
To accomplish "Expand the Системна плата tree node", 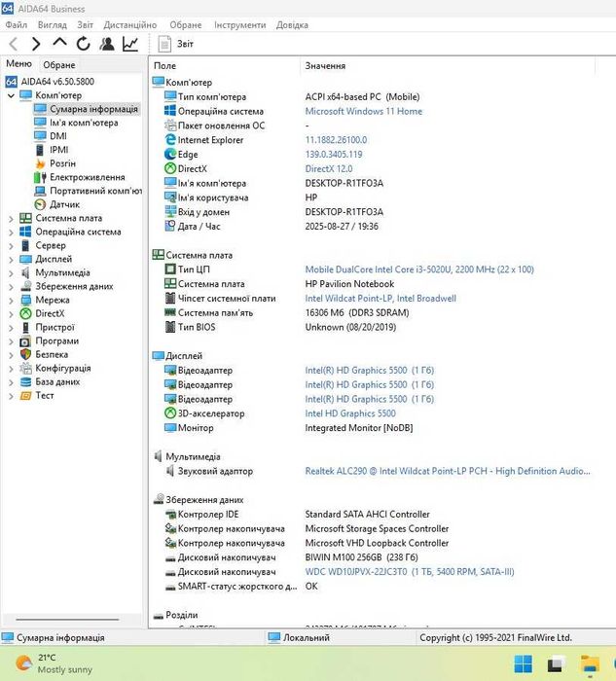I will (x=11, y=219).
